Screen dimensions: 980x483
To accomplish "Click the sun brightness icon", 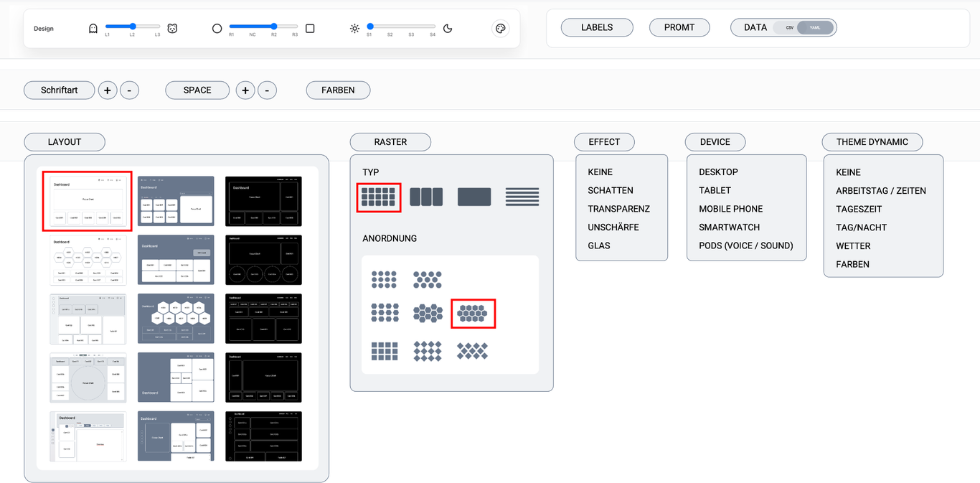I will [354, 29].
